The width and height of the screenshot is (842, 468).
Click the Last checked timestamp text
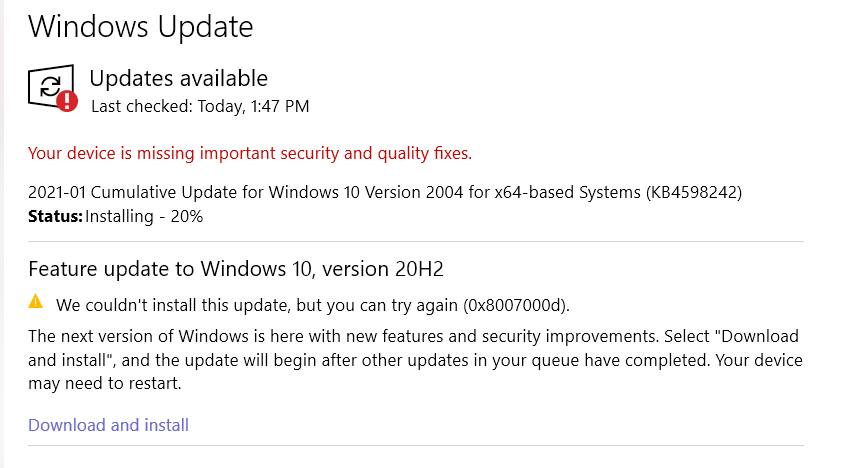[200, 106]
